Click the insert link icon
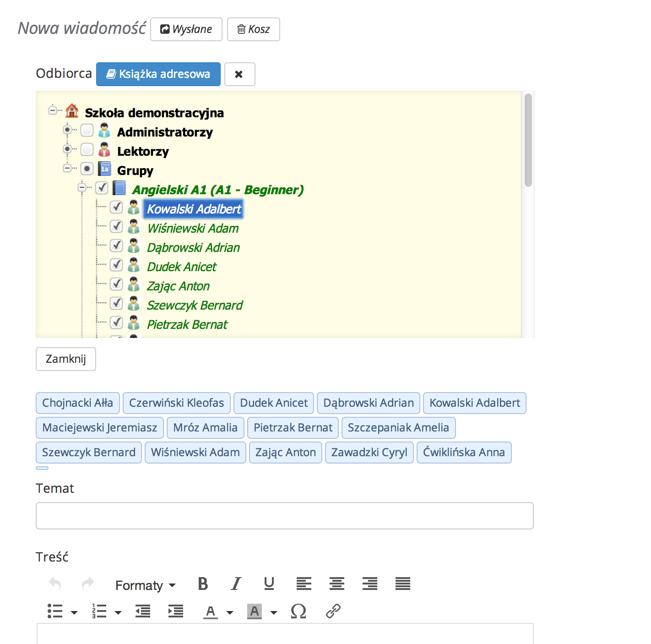Screen dimensions: 651x644 click(x=333, y=611)
